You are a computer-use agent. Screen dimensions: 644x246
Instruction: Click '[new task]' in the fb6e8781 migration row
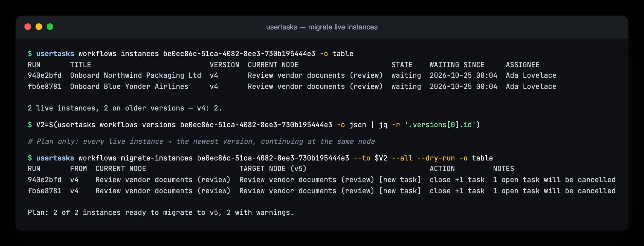[x=400, y=191]
